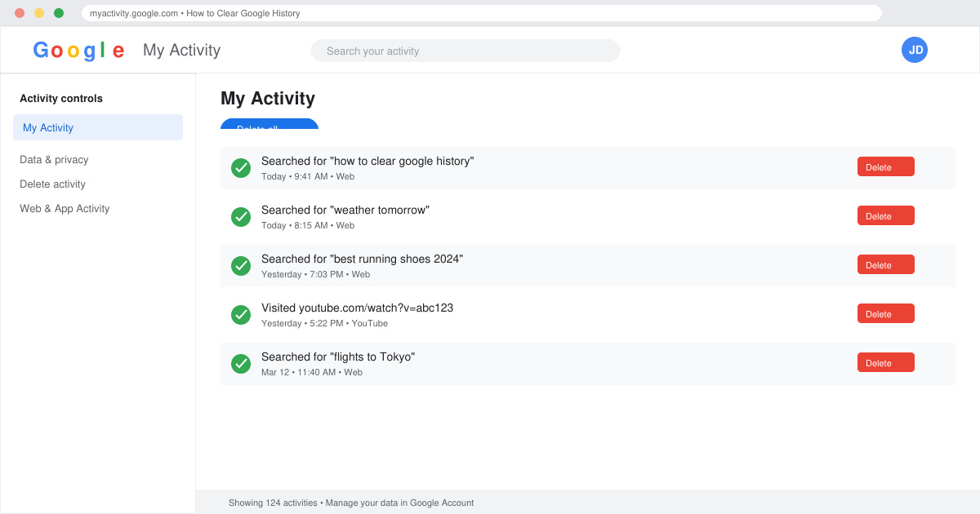980x514 pixels.
Task: Click "Mar 12 • 11:40 AM • Web" timestamp
Action: click(x=312, y=372)
